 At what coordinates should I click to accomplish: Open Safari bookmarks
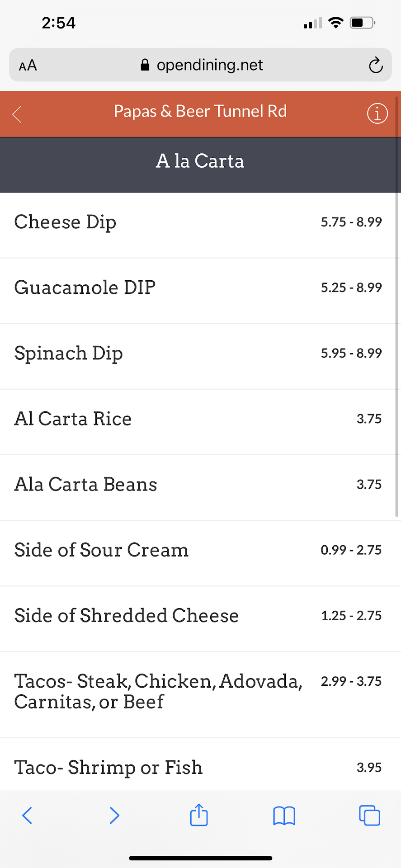[x=284, y=816]
